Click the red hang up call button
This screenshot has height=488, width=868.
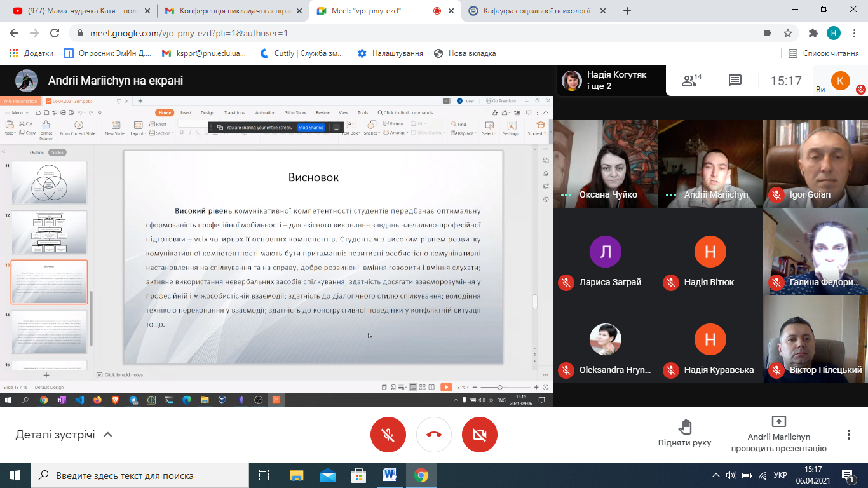coord(434,435)
